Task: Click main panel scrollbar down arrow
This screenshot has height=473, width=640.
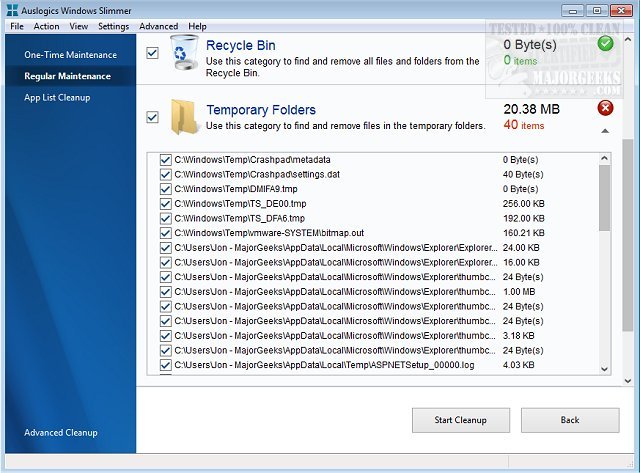Action: click(x=628, y=381)
